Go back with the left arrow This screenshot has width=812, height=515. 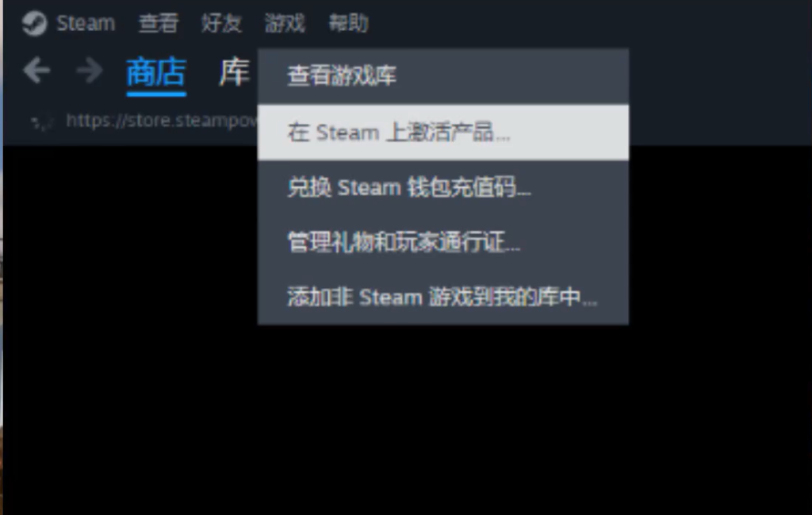tap(36, 71)
